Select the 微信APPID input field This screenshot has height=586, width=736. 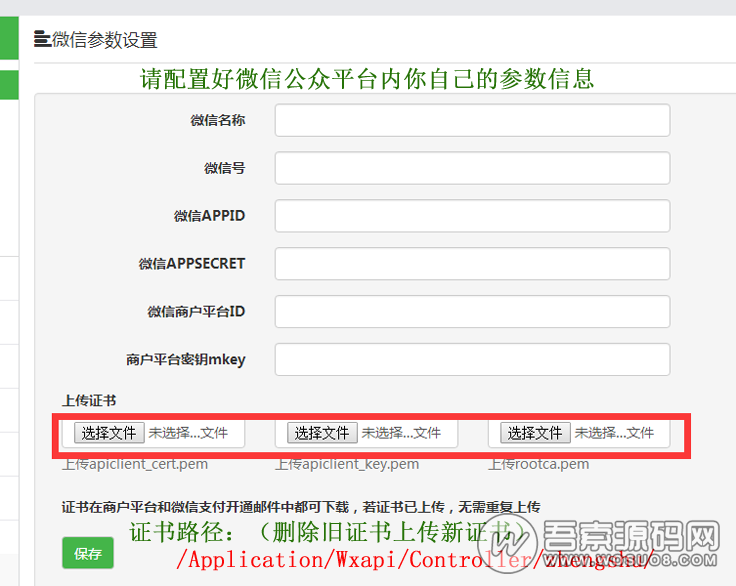pyautogui.click(x=472, y=216)
